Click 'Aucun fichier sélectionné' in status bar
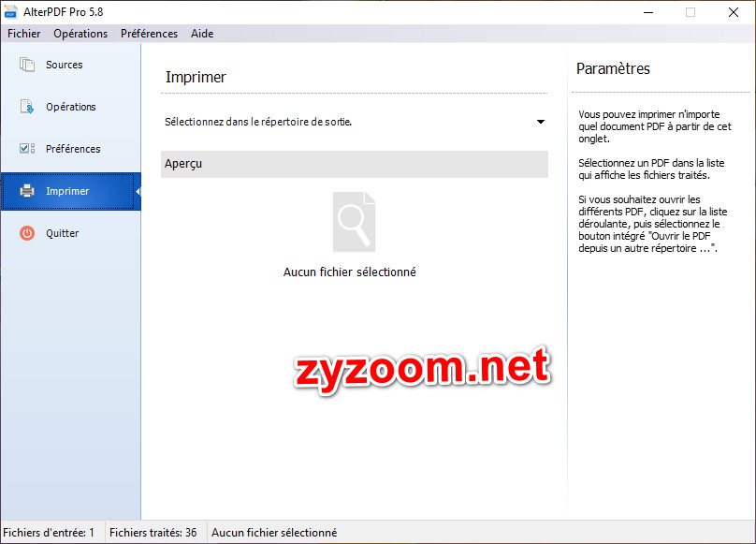This screenshot has width=756, height=544. (x=274, y=533)
